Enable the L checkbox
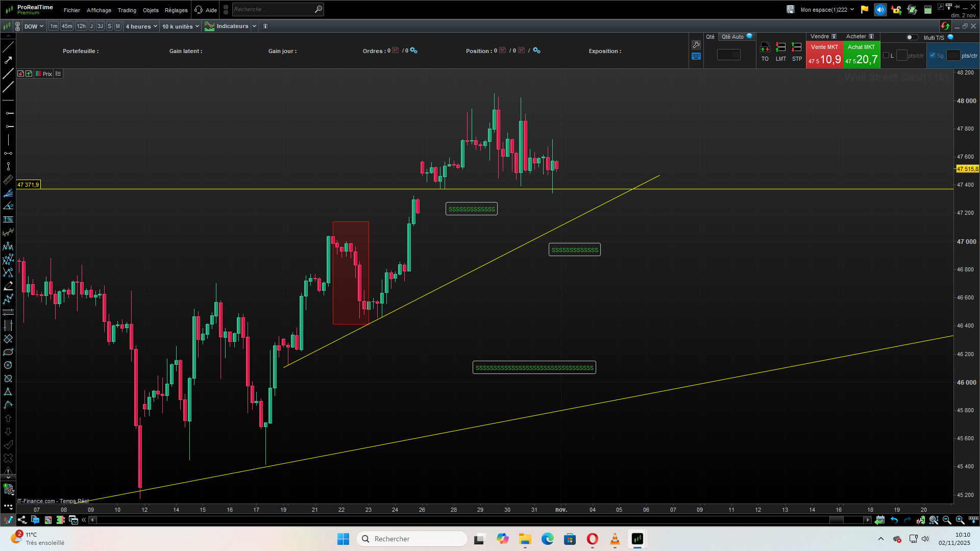The height and width of the screenshot is (551, 980). click(886, 55)
